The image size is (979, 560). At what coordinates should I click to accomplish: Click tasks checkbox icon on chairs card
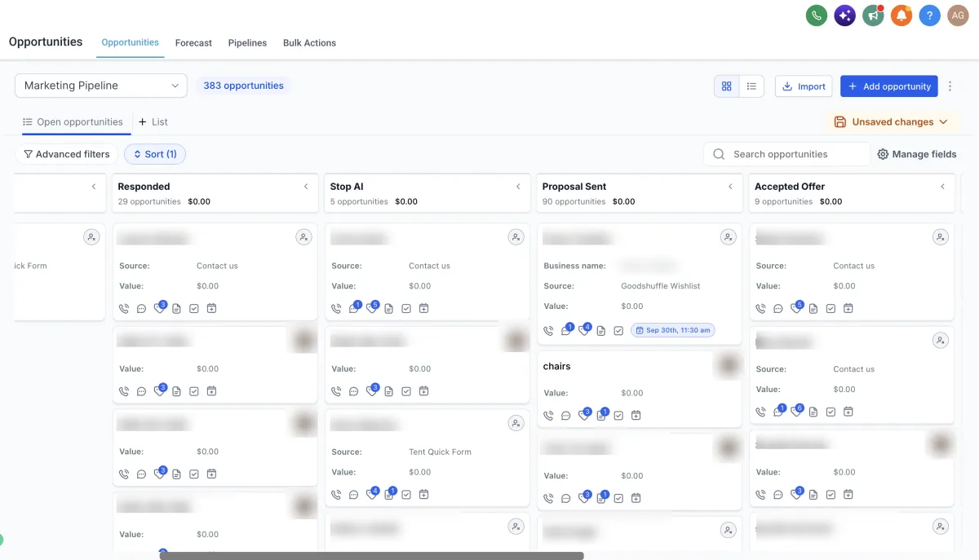(x=618, y=415)
